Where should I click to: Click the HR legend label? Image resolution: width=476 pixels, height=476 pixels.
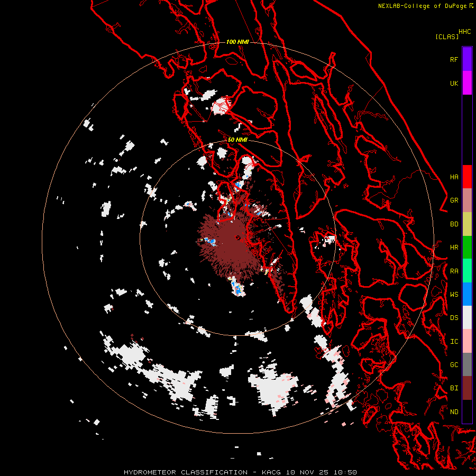click(454, 248)
